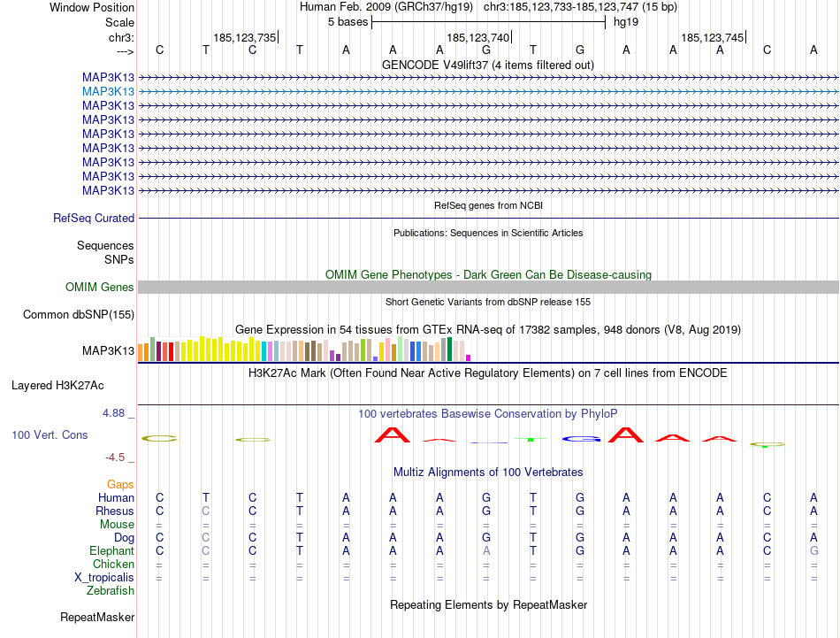Image resolution: width=840 pixels, height=638 pixels.
Task: Click the OMIM Genes track label
Action: 99,288
